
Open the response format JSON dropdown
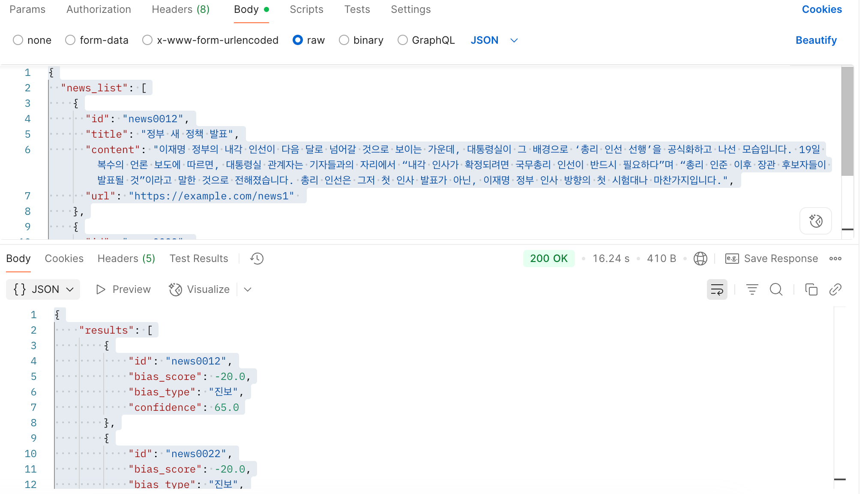click(x=43, y=290)
